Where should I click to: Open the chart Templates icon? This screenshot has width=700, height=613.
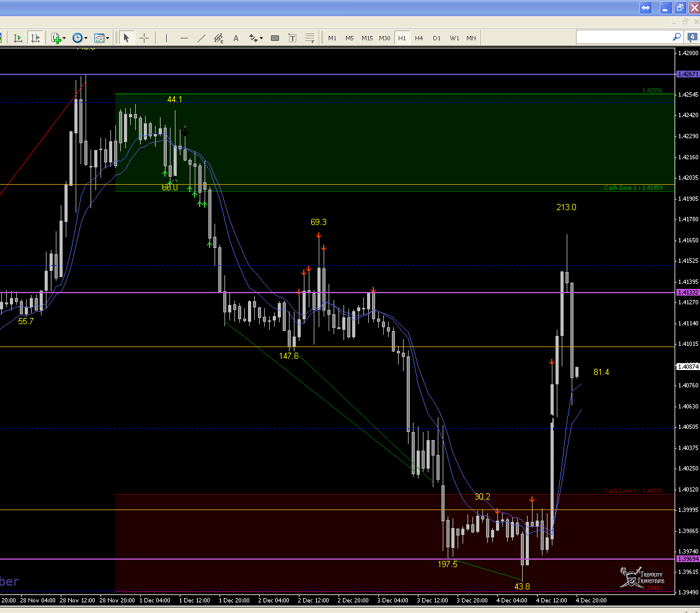(x=99, y=38)
